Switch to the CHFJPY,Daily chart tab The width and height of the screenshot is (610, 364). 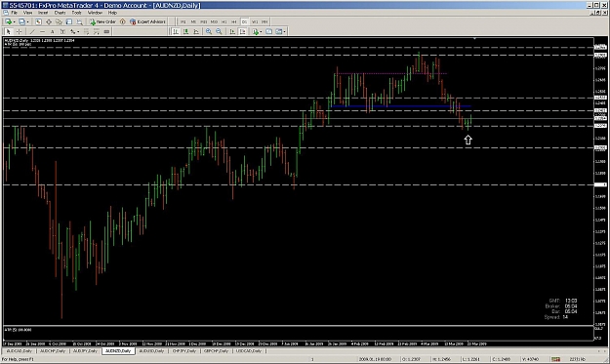[x=184, y=350]
